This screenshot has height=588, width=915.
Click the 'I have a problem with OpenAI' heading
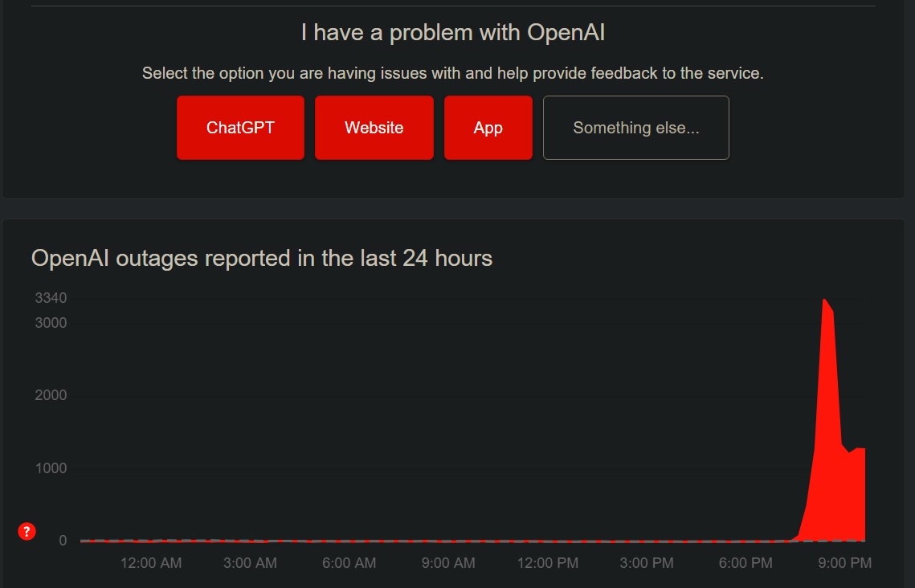coord(452,33)
